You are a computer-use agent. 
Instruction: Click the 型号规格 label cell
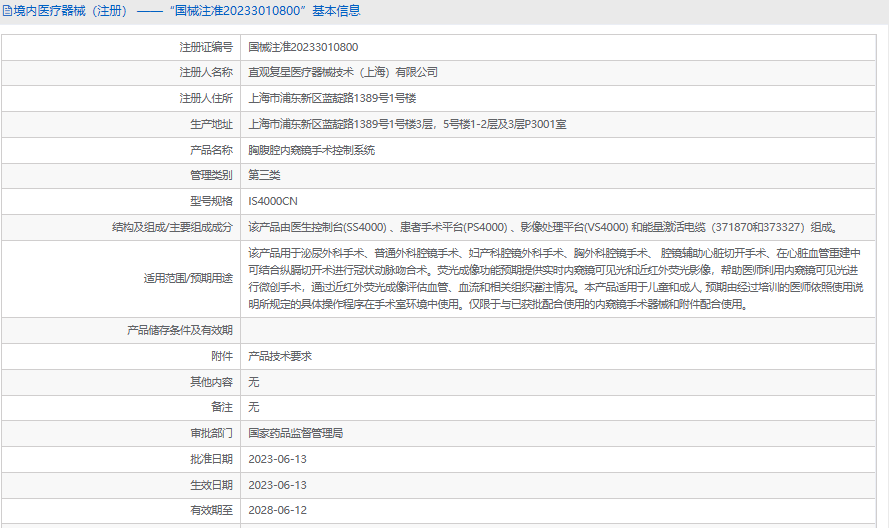tap(121, 201)
